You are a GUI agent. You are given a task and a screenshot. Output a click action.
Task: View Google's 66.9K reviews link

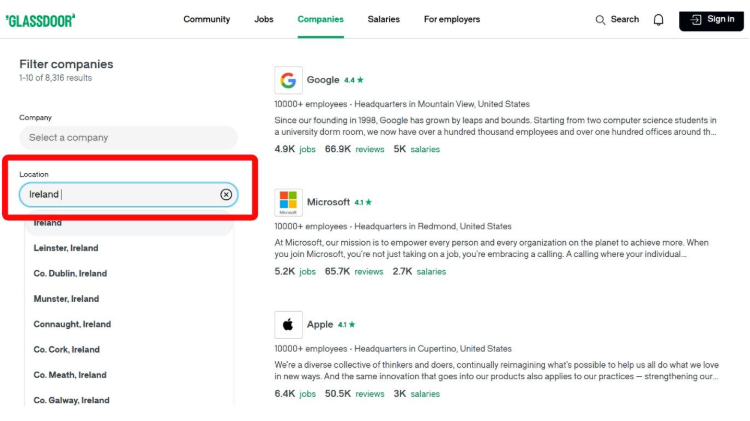pyautogui.click(x=354, y=149)
